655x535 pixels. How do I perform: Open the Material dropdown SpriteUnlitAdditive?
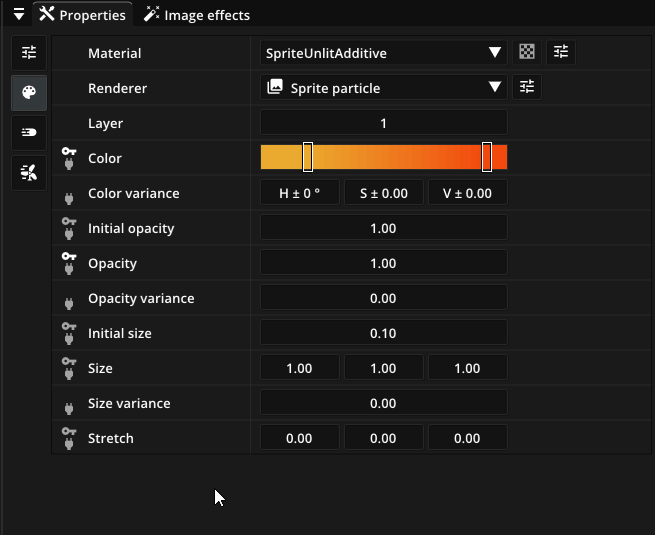tap(383, 53)
